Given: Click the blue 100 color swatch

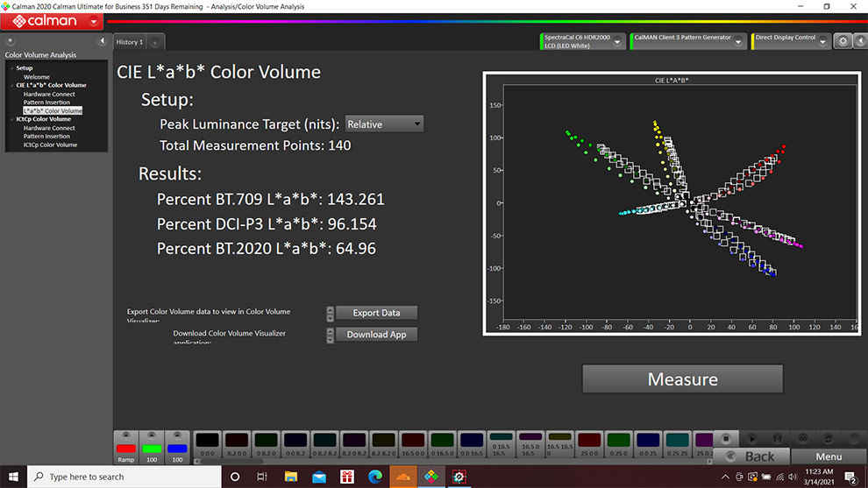Looking at the screenshot, I should tap(177, 448).
